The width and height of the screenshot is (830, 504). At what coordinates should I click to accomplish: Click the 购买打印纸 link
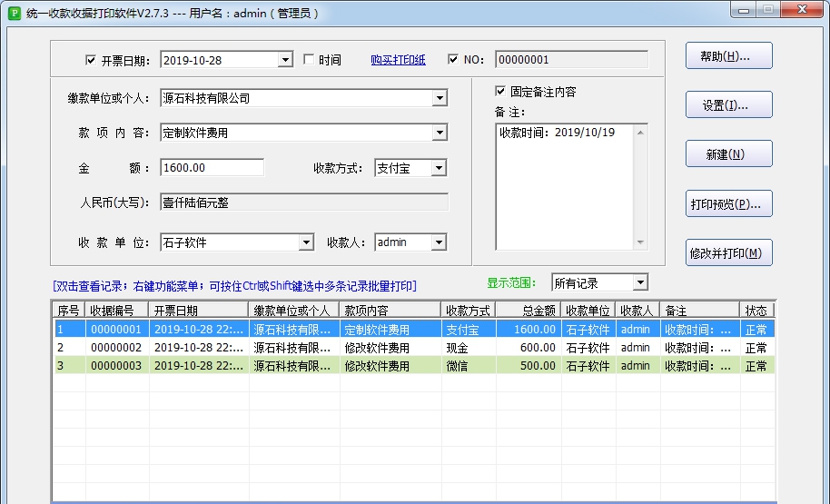click(398, 60)
